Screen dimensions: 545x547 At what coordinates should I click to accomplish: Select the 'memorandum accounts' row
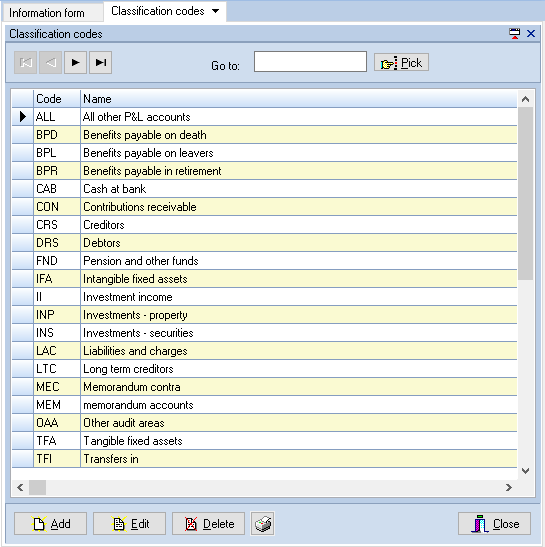coord(264,405)
